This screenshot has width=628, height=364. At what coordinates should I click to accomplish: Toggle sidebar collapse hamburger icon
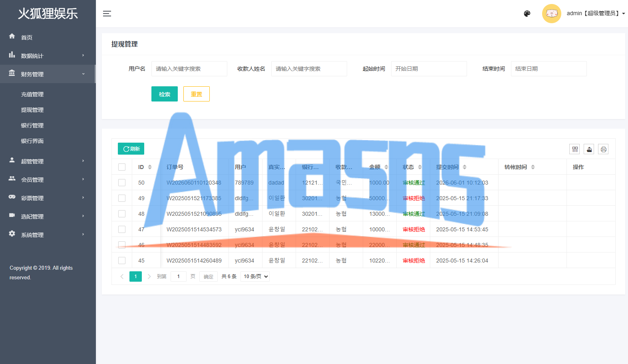(x=107, y=14)
